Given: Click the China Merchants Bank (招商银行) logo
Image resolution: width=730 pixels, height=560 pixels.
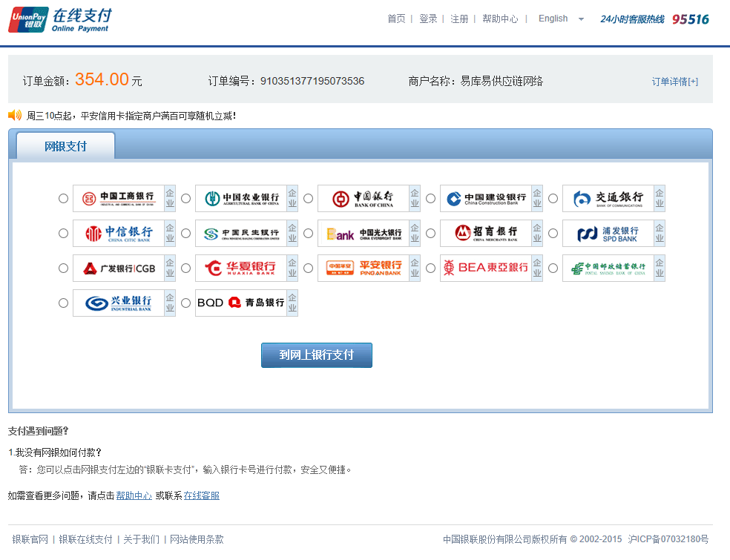Looking at the screenshot, I should pyautogui.click(x=486, y=233).
